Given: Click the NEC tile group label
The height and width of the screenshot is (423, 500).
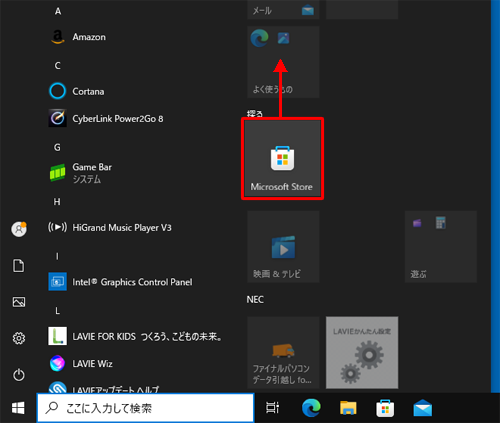Looking at the screenshot, I should point(255,300).
